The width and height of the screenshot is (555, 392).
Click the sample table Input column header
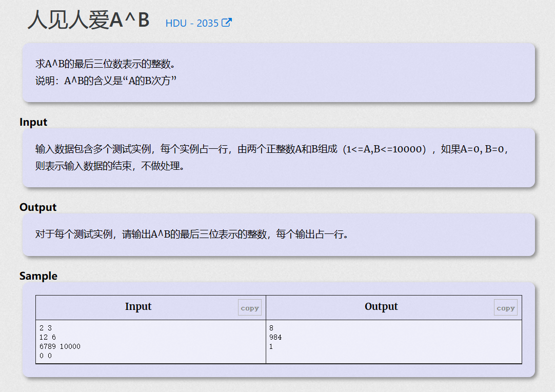pos(138,306)
